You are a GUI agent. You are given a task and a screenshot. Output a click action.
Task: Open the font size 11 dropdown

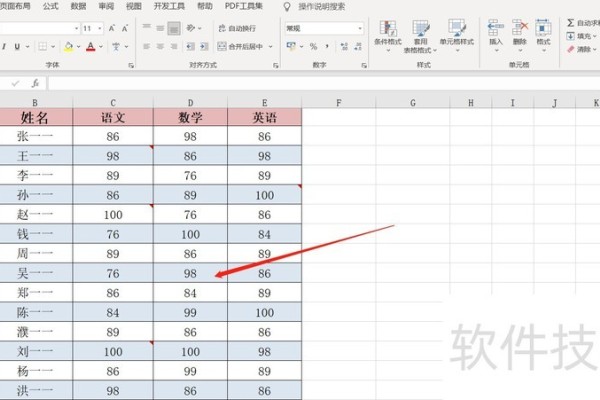coord(99,28)
